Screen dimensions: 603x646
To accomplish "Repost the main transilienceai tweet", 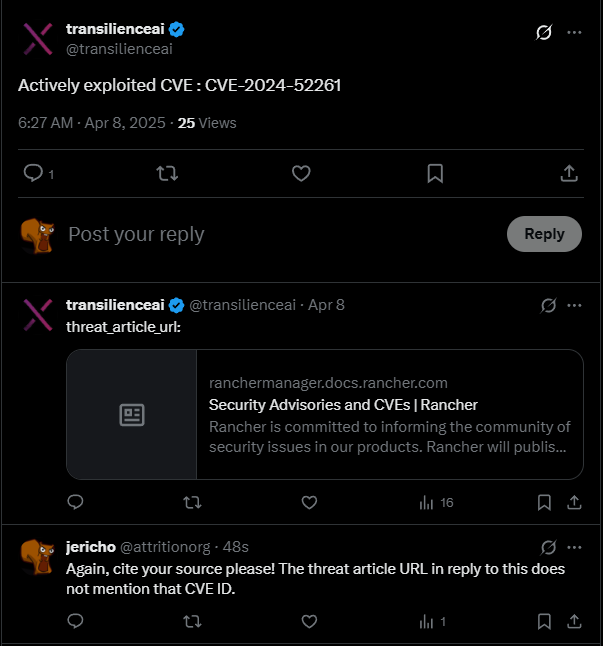I will tap(168, 174).
